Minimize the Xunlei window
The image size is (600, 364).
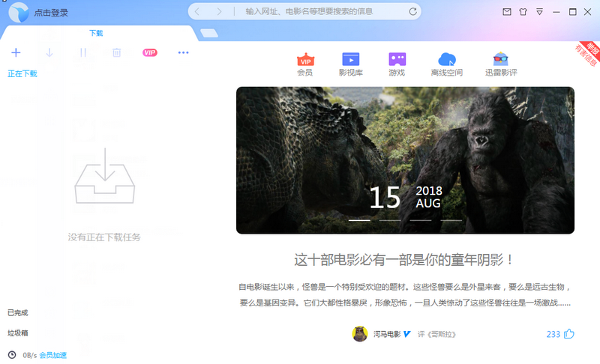pos(556,12)
